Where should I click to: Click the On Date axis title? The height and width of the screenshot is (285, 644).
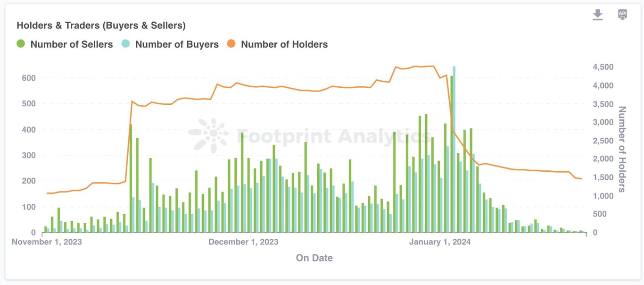click(x=314, y=258)
